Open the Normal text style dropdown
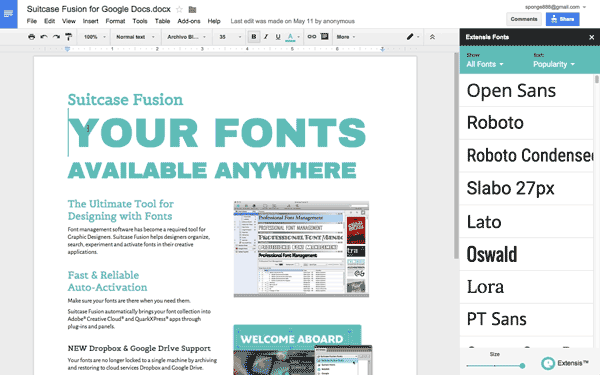The image size is (600, 375). [135, 37]
